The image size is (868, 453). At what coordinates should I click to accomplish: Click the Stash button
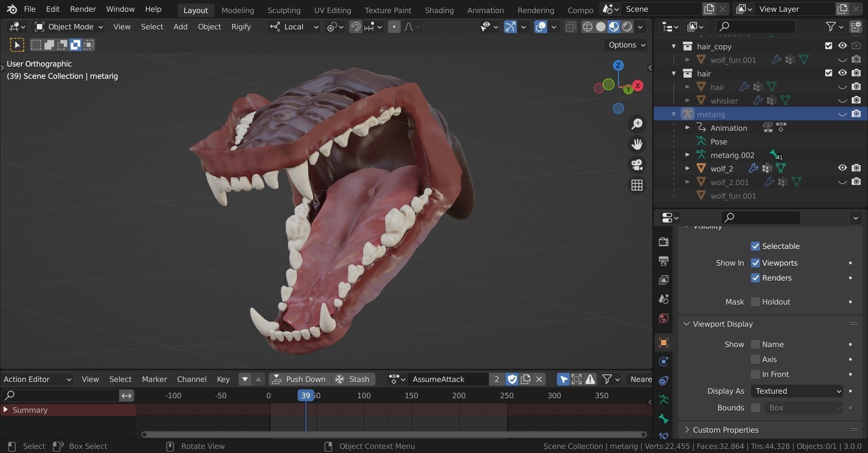pos(353,379)
